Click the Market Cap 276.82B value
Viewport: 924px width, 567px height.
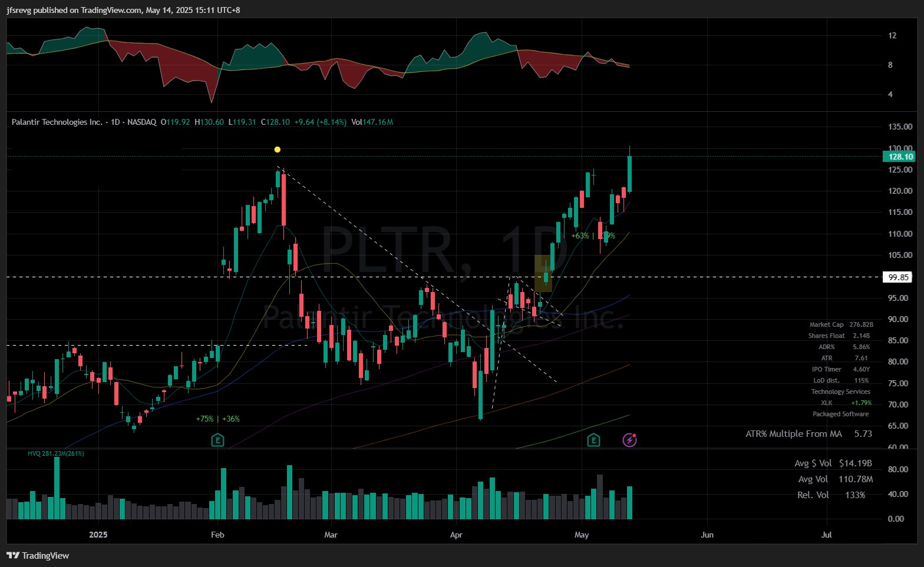(862, 324)
